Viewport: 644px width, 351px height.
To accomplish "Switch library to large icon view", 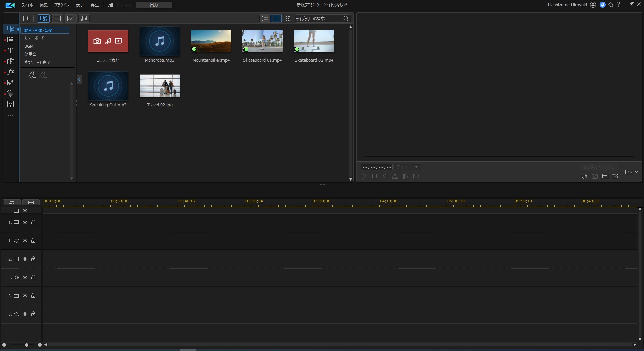I will [276, 19].
